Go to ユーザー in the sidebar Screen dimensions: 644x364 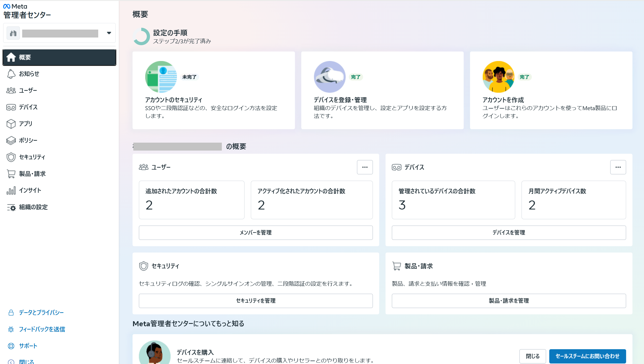pyautogui.click(x=59, y=91)
